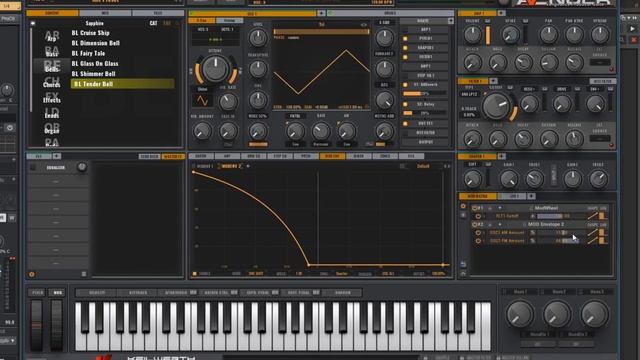Switch to the LFO 1 tab
The height and width of the screenshot is (360, 640).
[513, 196]
